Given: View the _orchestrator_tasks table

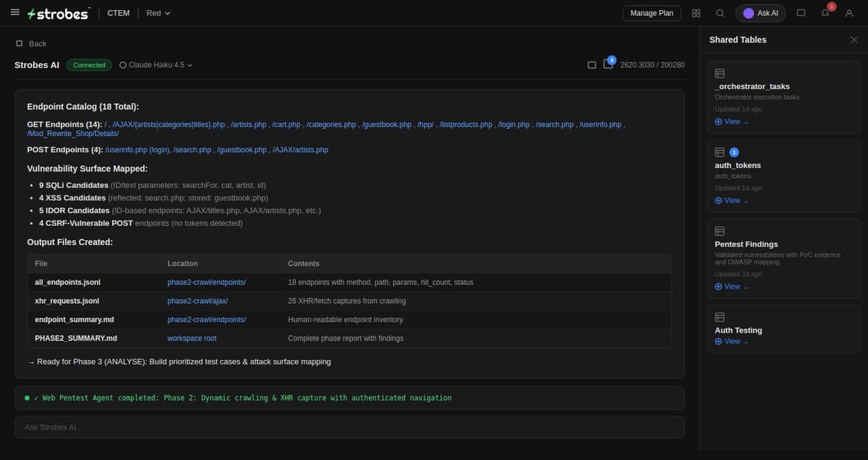Looking at the screenshot, I should pyautogui.click(x=731, y=122).
